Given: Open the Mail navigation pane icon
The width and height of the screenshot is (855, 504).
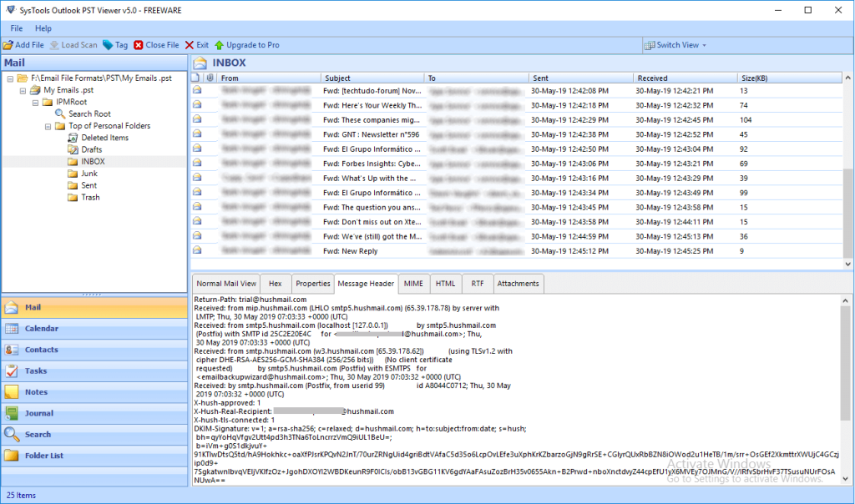Looking at the screenshot, I should pos(12,308).
